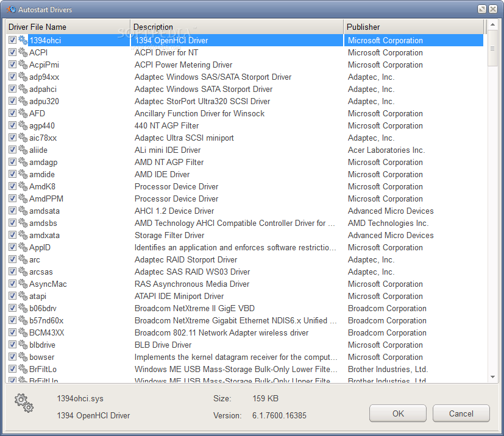
Task: Click the gear icon beside AFD
Action: (23, 113)
